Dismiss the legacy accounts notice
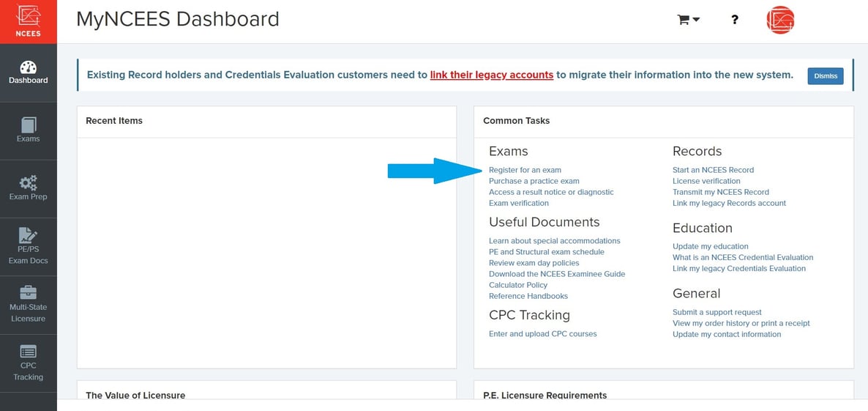The height and width of the screenshot is (411, 868). pos(825,76)
